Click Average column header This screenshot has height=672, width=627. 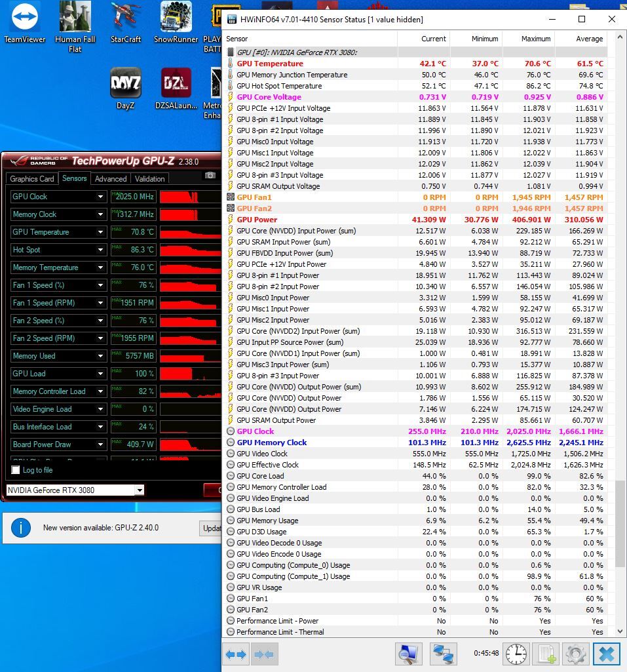point(580,39)
